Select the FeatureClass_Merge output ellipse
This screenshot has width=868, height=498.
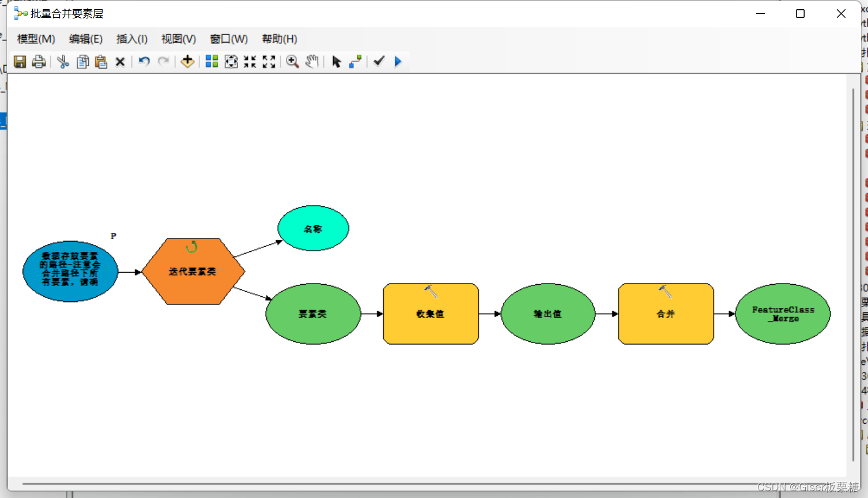[783, 314]
